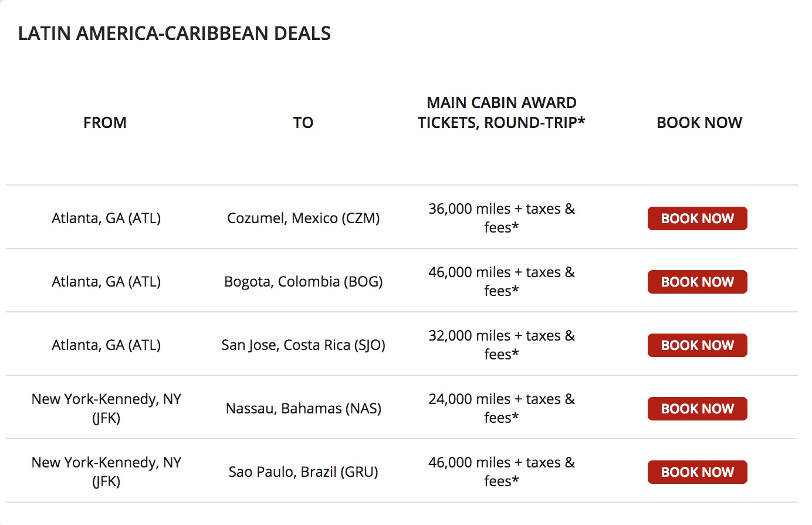Viewport: 812px width, 525px height.
Task: Book the Atlanta to Bogota award ticket
Action: 697,282
